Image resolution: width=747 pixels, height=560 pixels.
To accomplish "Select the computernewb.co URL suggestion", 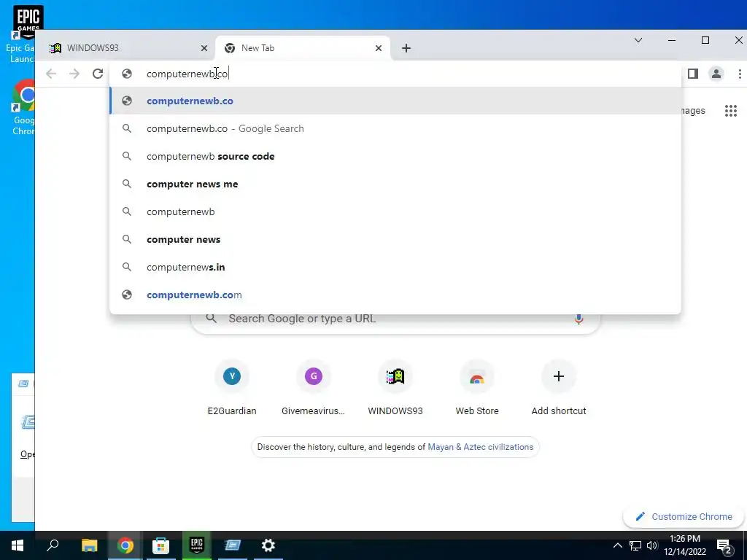I will pos(395,101).
